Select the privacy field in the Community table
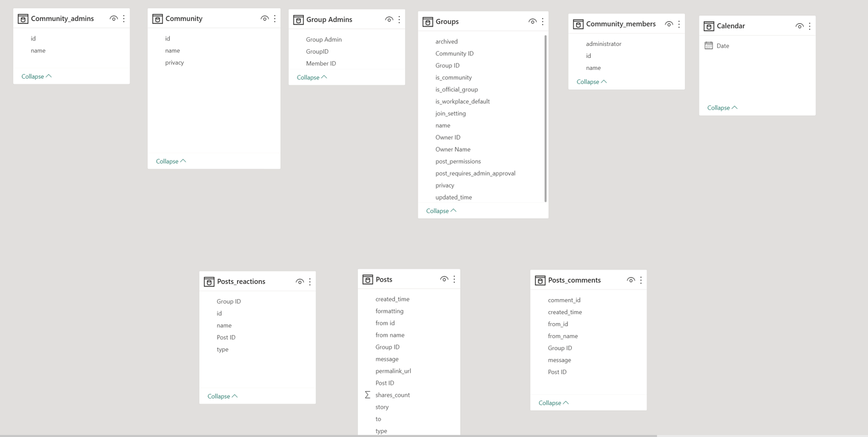The image size is (868, 437). (x=174, y=62)
